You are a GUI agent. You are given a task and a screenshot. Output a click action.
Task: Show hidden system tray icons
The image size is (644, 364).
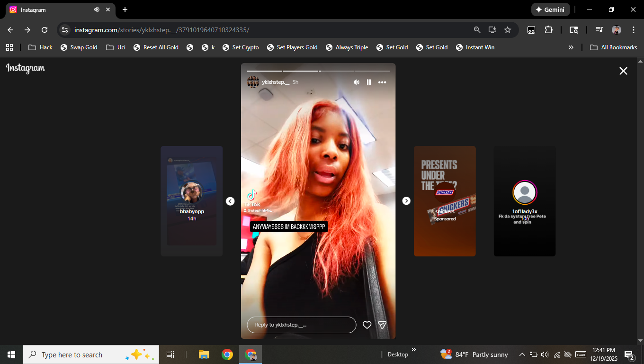[x=522, y=355]
